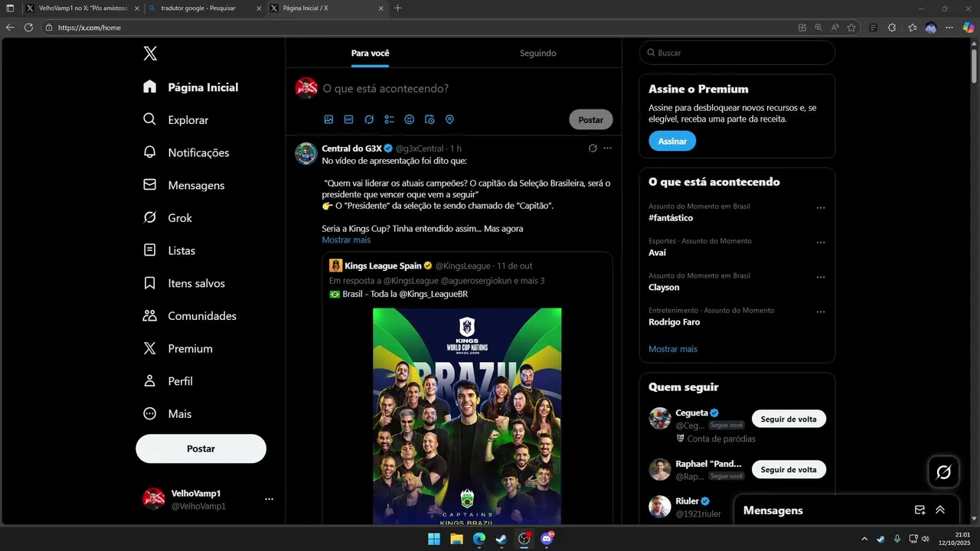
Task: Open Explorar in the sidebar
Action: 175,120
